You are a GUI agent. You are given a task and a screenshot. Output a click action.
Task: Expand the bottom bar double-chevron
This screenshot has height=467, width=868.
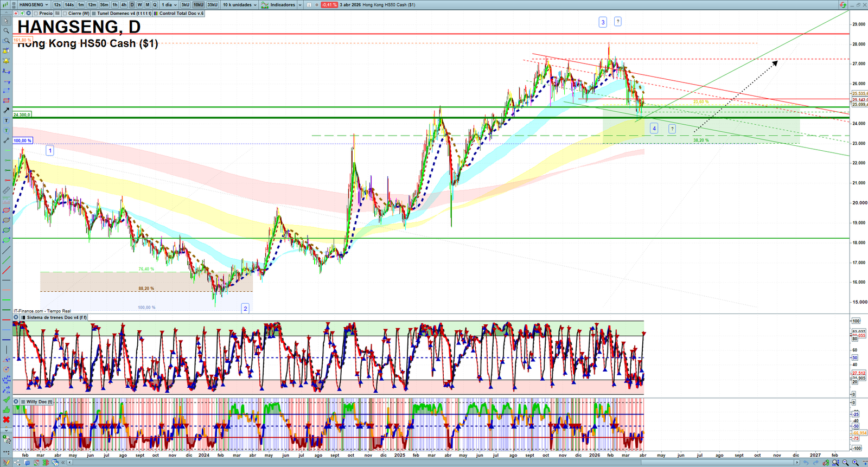tap(63, 463)
